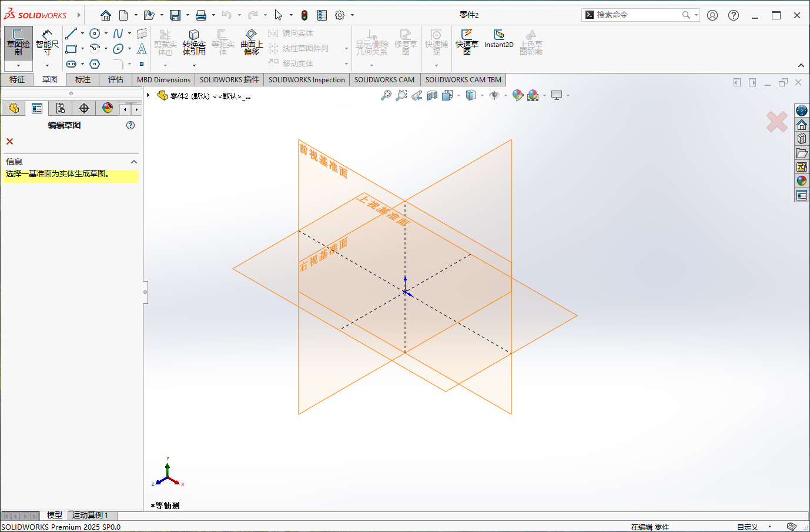Click Zoom to Fit in view toolbar
This screenshot has width=810, height=532.
(386, 95)
